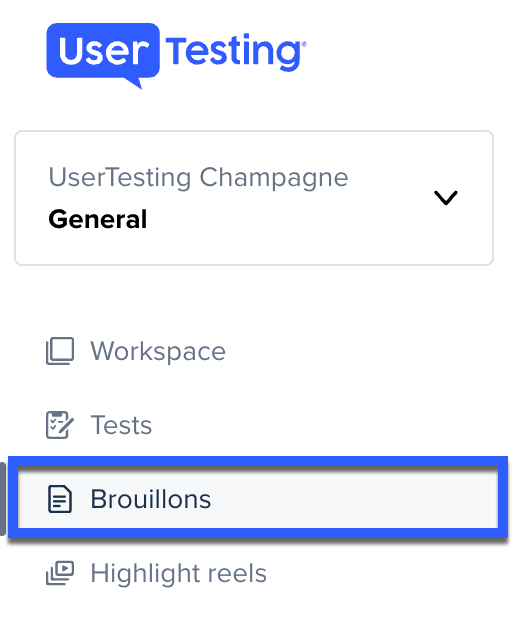Click the 'UserTesting Champagne' account label

(199, 178)
